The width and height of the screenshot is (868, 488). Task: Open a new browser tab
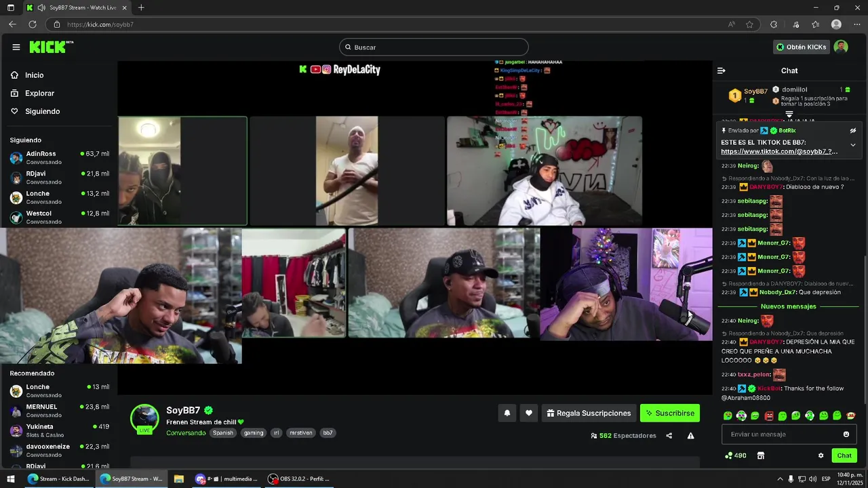[x=141, y=7]
